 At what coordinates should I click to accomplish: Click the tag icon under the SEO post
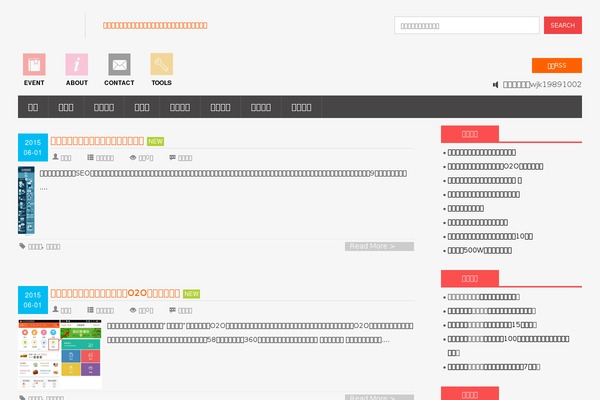coord(22,246)
